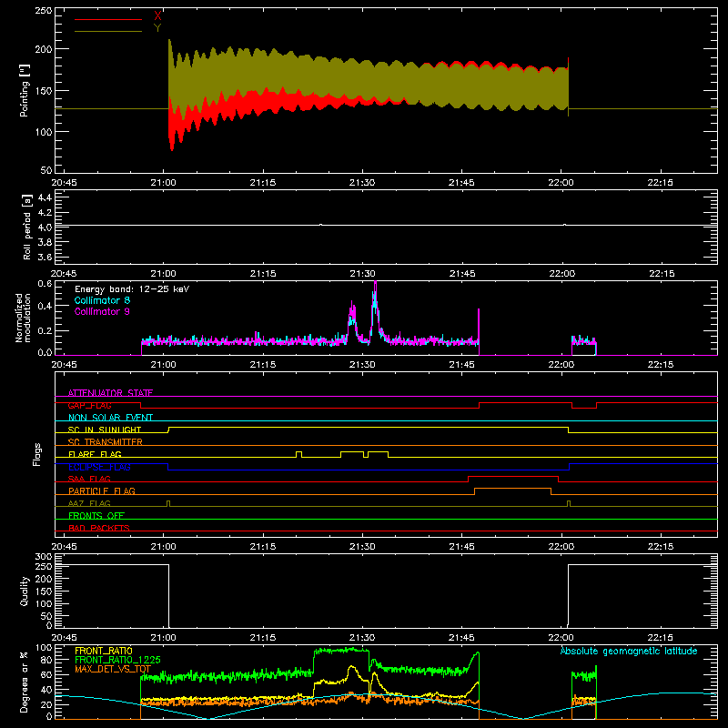The height and width of the screenshot is (728, 728).
Task: Click the 0.6 tick on modulation axis
Action: [45, 283]
